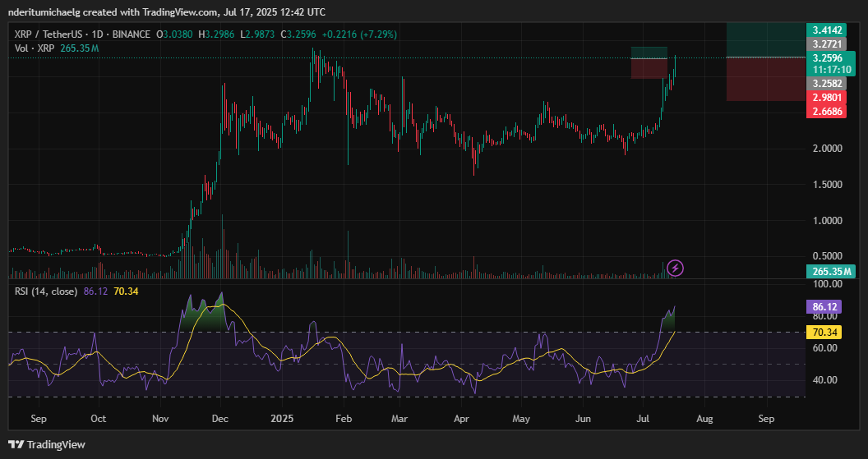This screenshot has width=868, height=459.
Task: Click the yellow 70.34 value in the RSI legend
Action: coord(126,291)
